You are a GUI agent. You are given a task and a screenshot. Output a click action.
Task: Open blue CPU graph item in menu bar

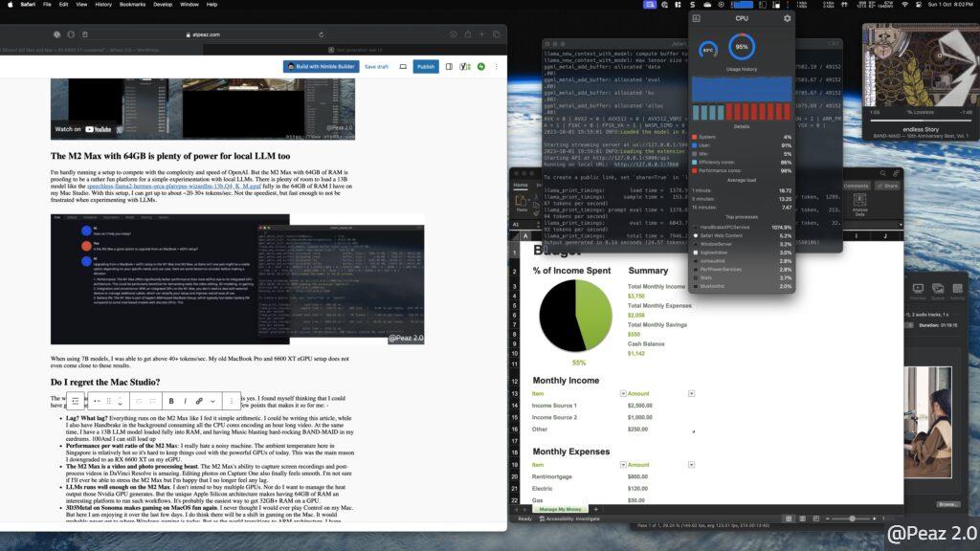[742, 5]
